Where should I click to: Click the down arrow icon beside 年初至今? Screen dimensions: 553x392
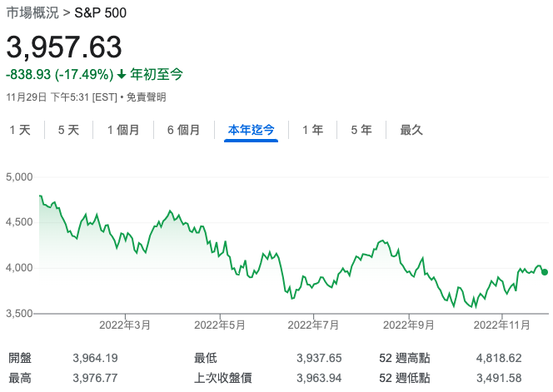pyautogui.click(x=122, y=74)
